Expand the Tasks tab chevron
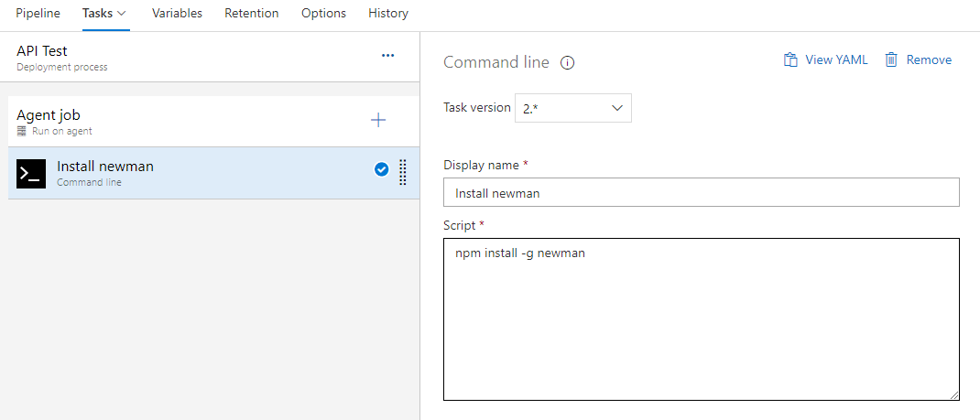 pos(121,13)
